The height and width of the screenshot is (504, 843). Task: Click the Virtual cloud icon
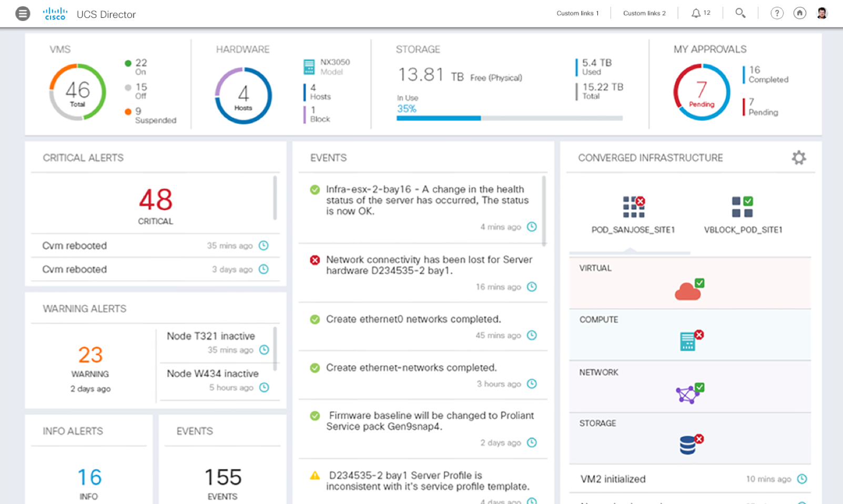click(689, 290)
